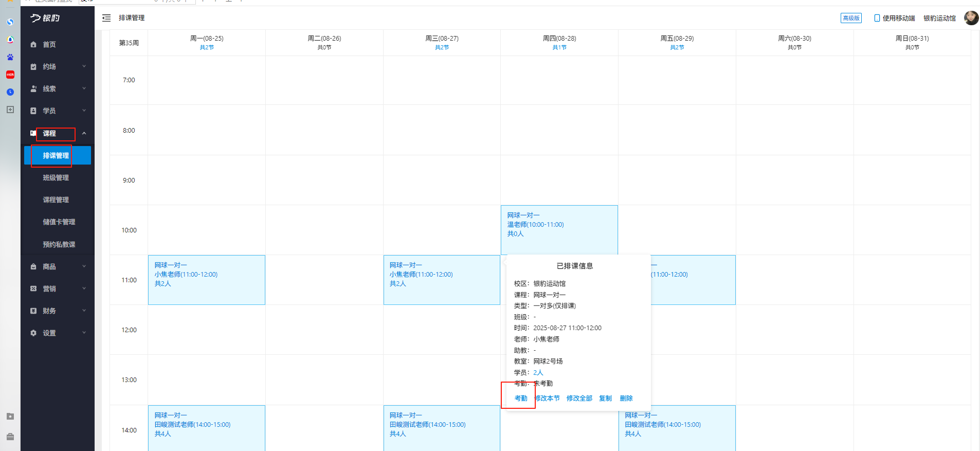Screen dimensions: 980x451
Task: Collapse the 课程 menu with its chevron
Action: [x=84, y=133]
